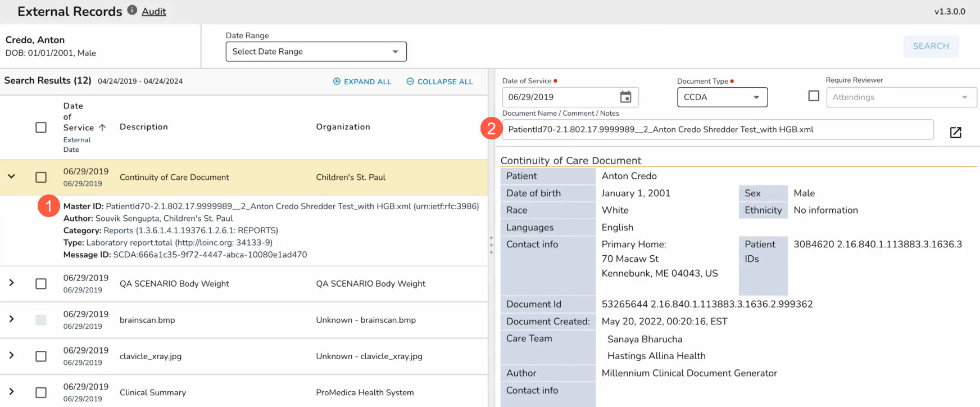
Task: Toggle the Require Reviewer checkbox
Action: click(x=813, y=96)
